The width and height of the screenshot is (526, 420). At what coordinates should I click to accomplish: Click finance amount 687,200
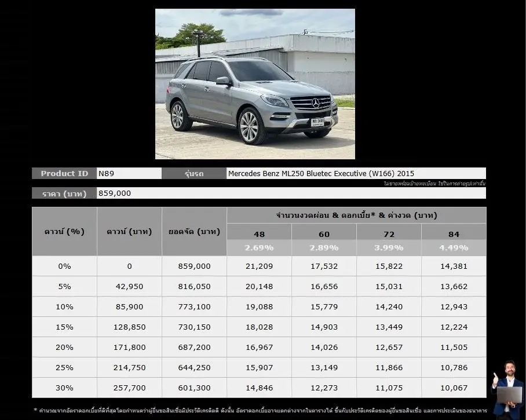pos(194,347)
